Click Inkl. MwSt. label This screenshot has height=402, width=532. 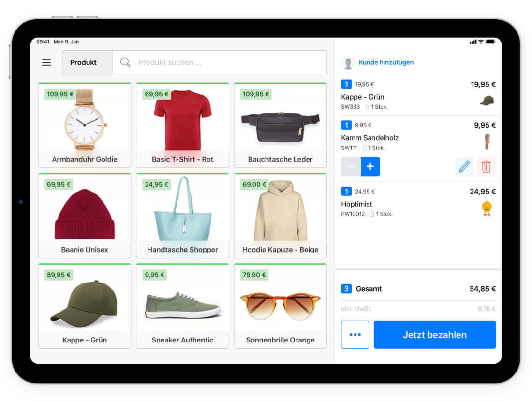pos(356,309)
